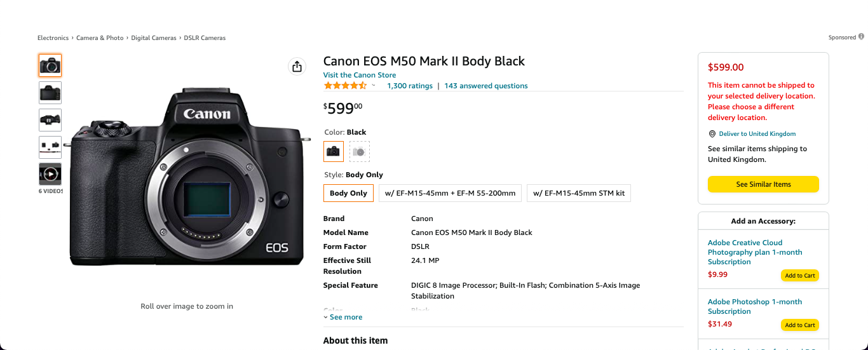The height and width of the screenshot is (350, 868).
Task: Select the fourth thumbnail with accessories
Action: tap(50, 147)
